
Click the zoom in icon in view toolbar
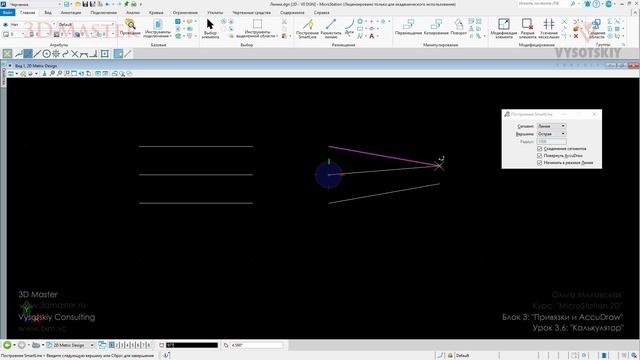(52, 73)
